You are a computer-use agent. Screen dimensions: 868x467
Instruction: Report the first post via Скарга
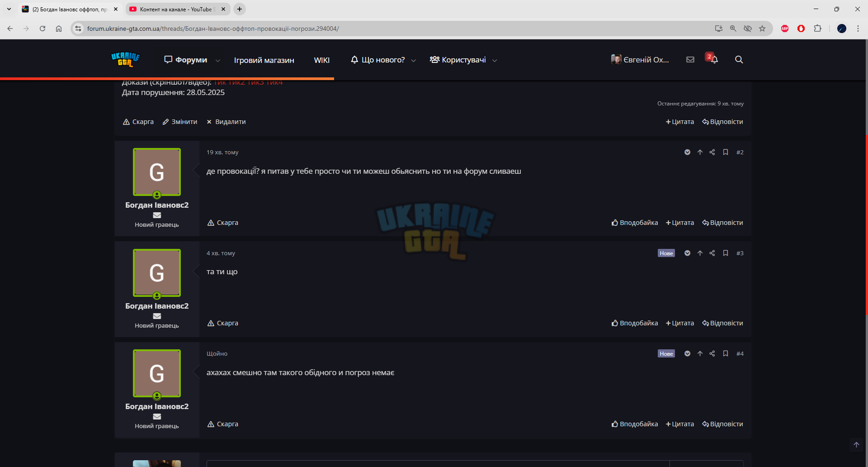(138, 122)
